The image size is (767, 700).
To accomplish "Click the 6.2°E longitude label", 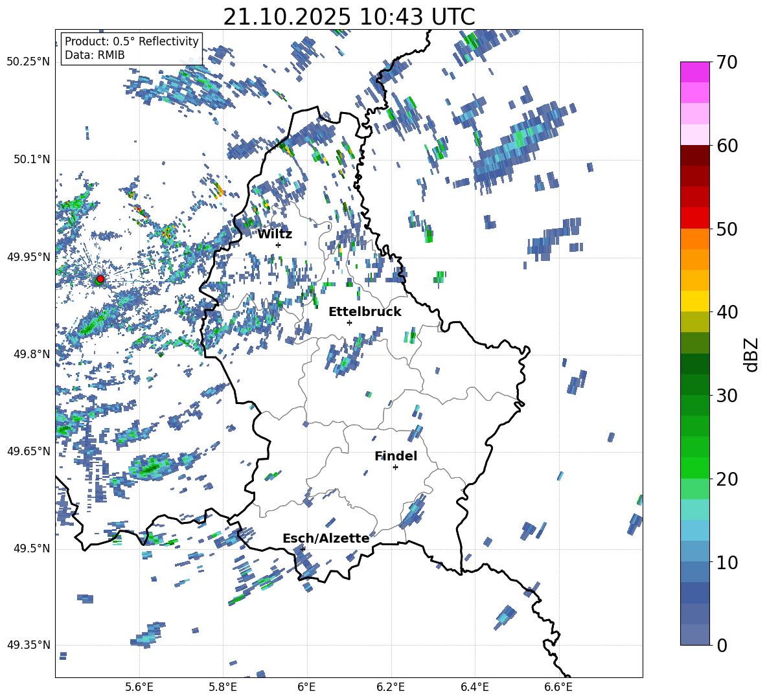I will pos(391,687).
